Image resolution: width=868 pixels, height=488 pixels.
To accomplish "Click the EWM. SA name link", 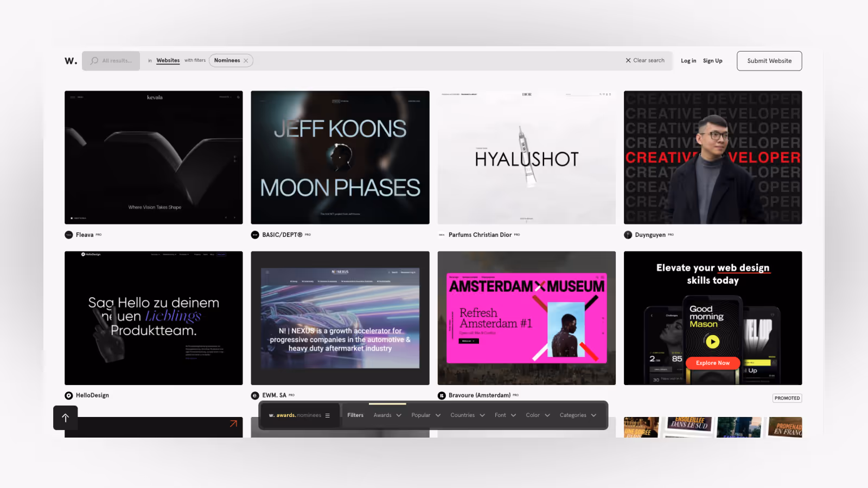I will click(274, 396).
